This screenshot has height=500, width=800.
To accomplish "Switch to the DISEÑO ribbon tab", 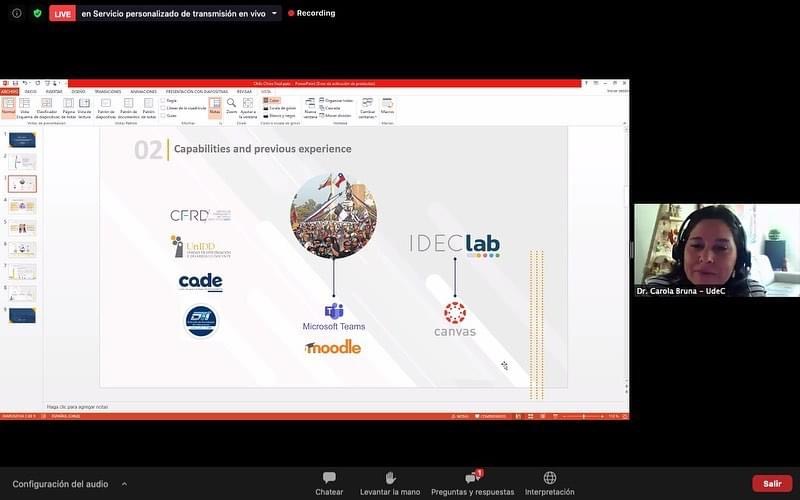I will (x=79, y=92).
